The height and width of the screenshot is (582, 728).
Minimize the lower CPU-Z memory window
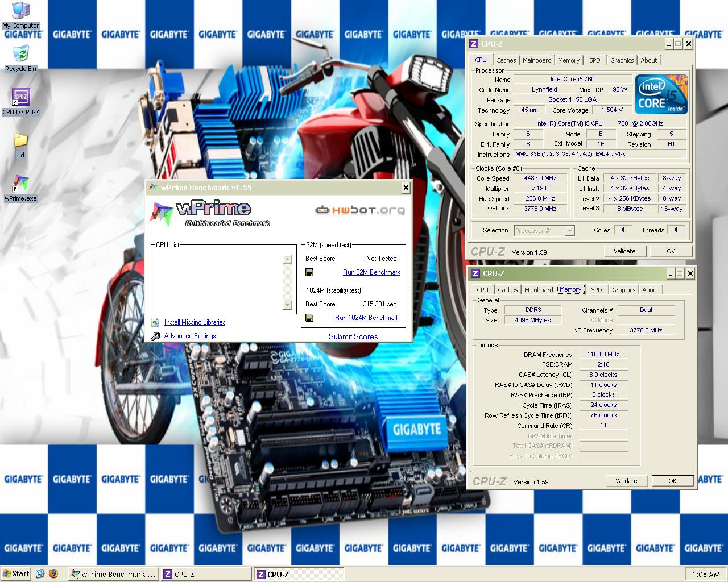[x=669, y=273]
